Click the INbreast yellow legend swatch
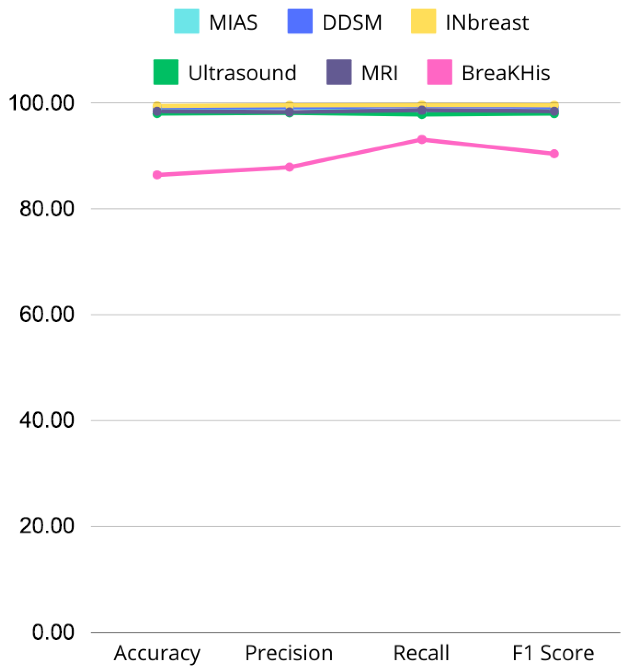628x672 pixels. tap(423, 21)
